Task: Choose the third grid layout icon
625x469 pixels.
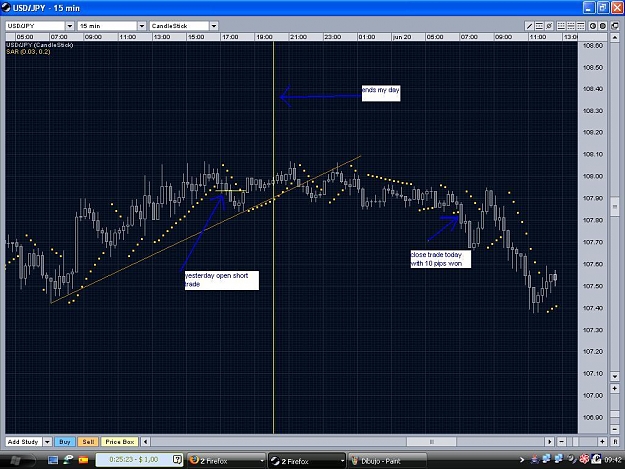Action: coord(581,26)
